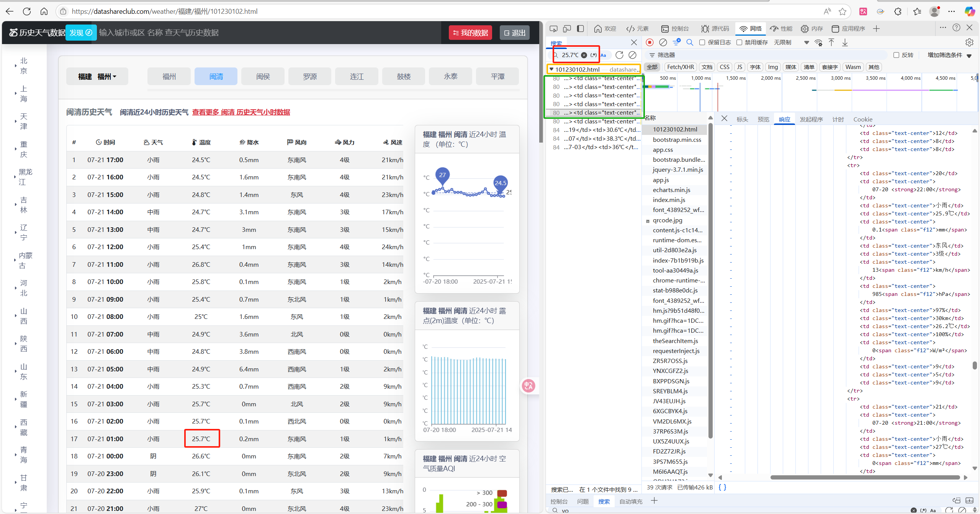Image resolution: width=980 pixels, height=514 pixels.
Task: Open the 源代码 DevTools tab
Action: 715,29
